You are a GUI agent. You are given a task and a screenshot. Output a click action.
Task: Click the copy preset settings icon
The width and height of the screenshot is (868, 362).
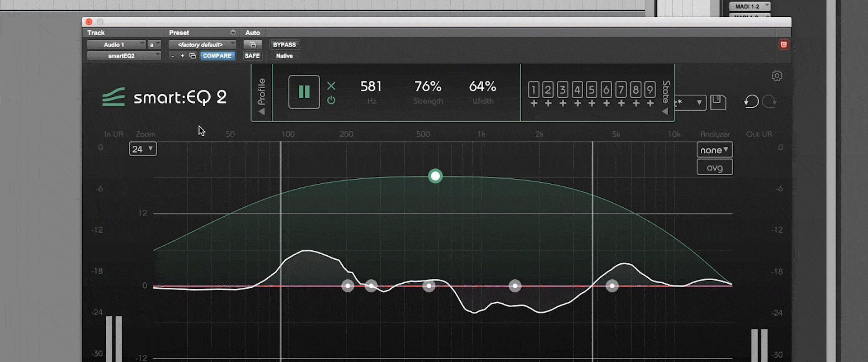point(193,56)
